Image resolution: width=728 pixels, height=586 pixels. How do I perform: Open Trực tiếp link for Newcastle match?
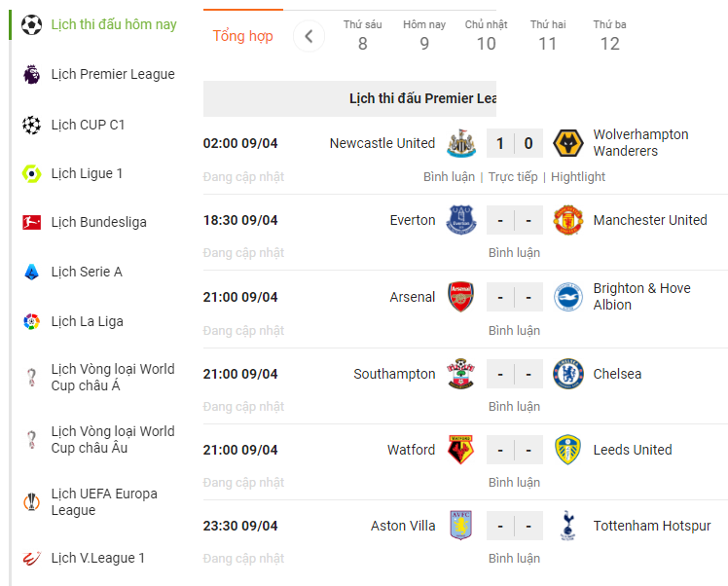pos(513,177)
